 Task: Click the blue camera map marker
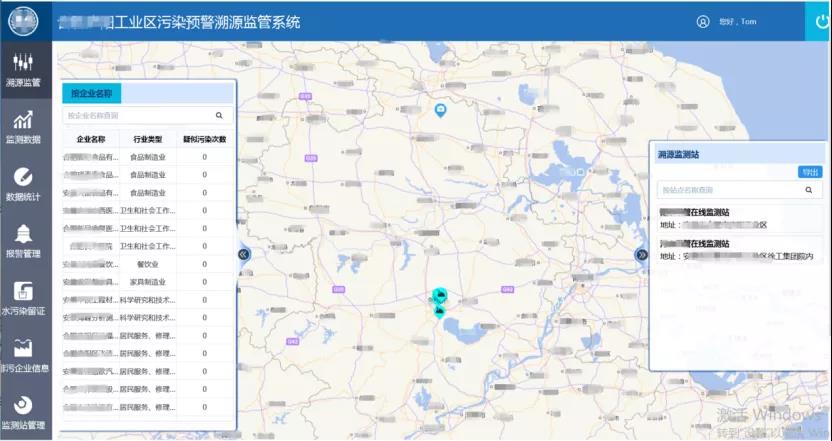point(439,109)
